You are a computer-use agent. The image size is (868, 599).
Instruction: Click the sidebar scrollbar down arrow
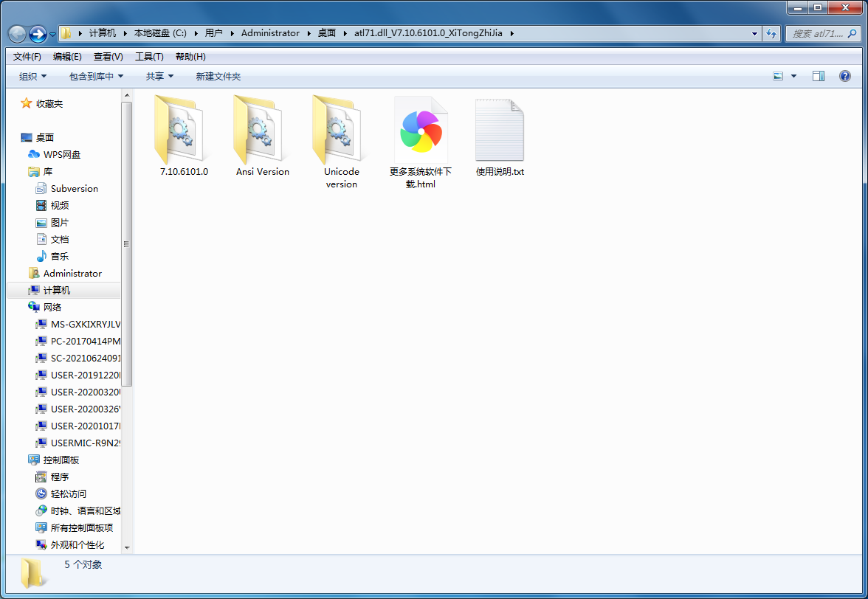pos(127,547)
